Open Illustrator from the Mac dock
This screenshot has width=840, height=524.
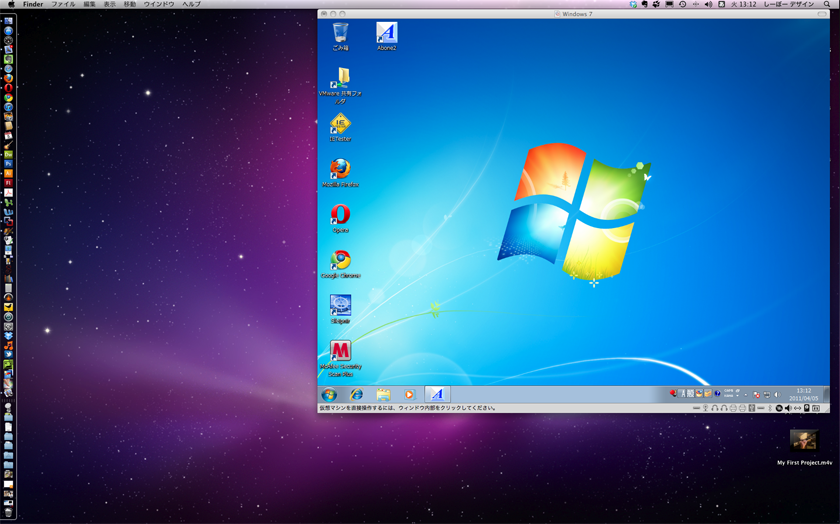[9, 173]
